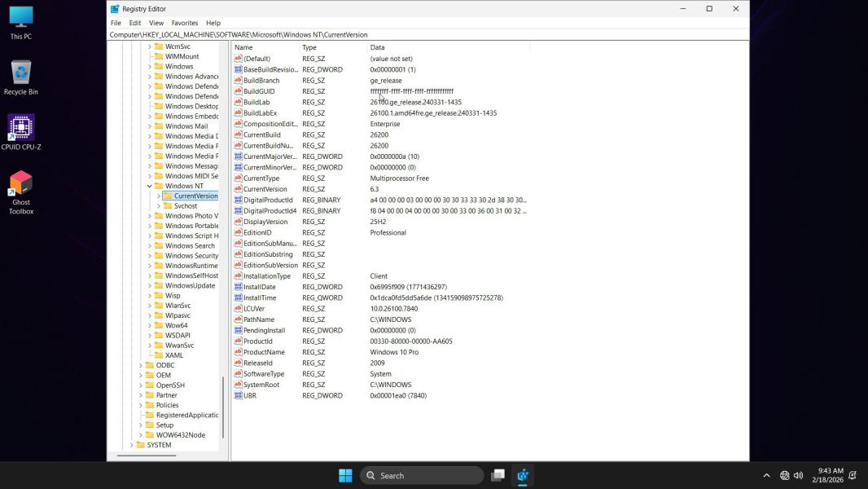Click the Windows Start button in taskbar
868x489 pixels.
pyautogui.click(x=345, y=475)
